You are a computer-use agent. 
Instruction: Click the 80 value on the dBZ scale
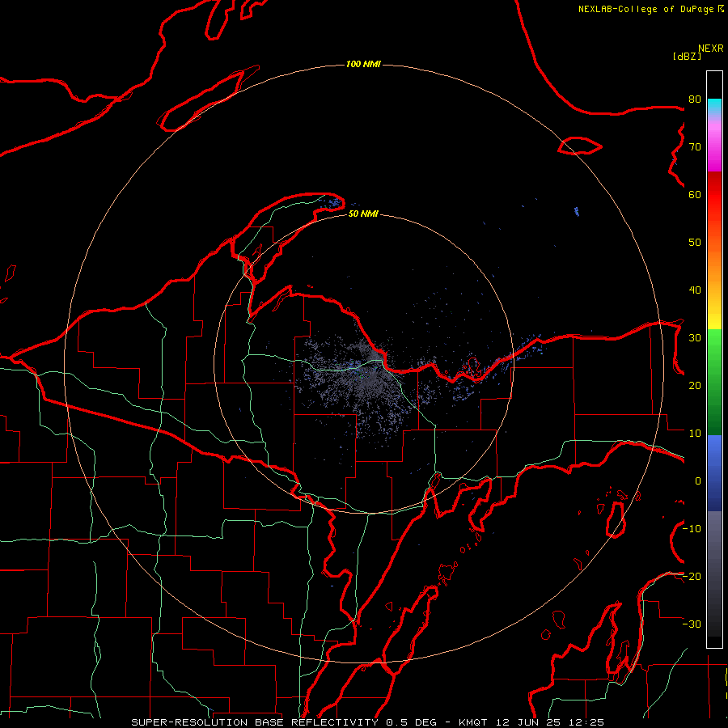click(x=695, y=99)
